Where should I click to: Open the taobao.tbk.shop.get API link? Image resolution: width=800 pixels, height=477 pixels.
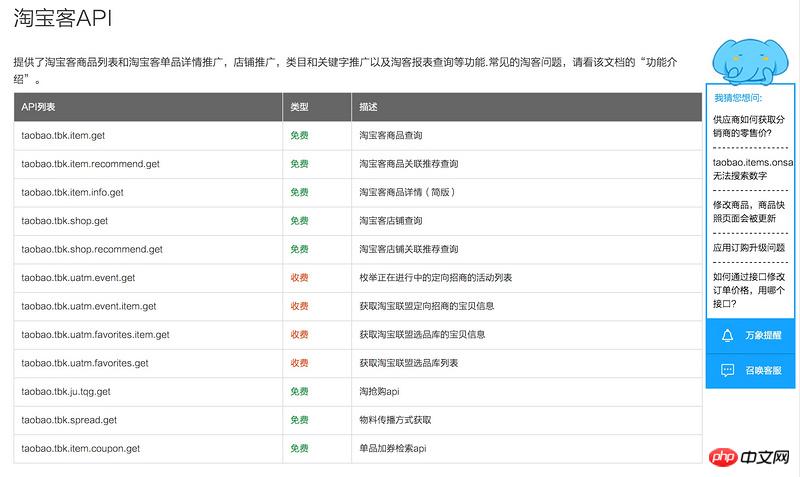pyautogui.click(x=65, y=221)
